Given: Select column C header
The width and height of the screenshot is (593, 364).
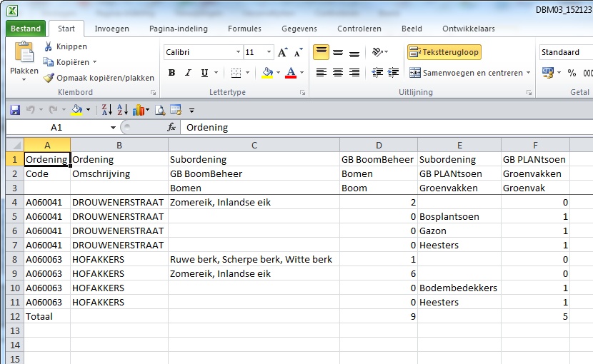Looking at the screenshot, I should click(x=254, y=145).
